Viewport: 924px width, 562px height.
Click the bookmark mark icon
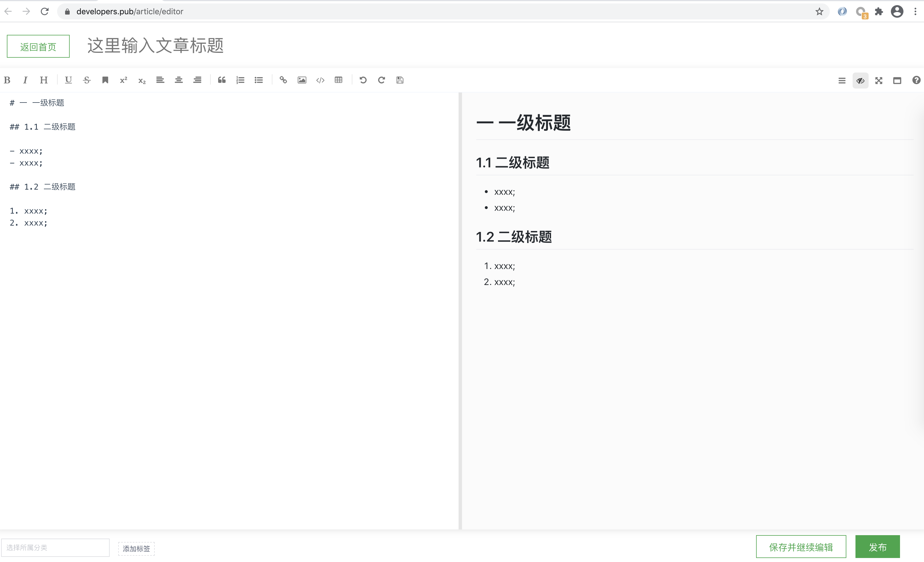[x=105, y=80]
